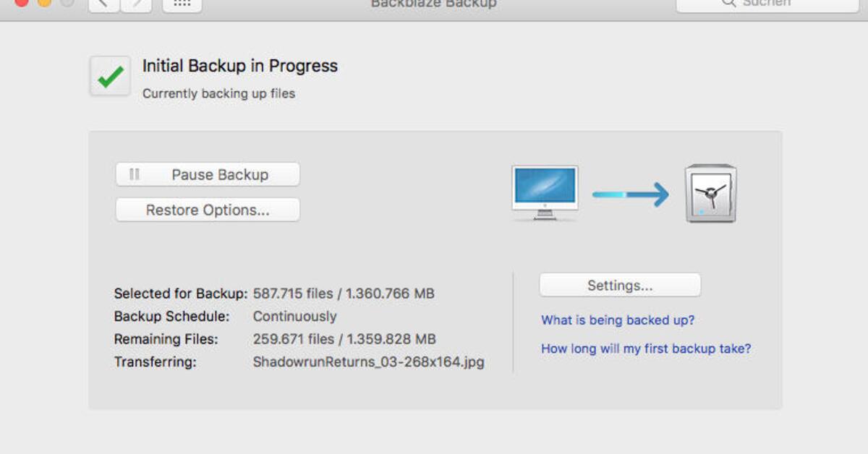Open the 'How long will my first backup take?' link
The image size is (868, 454).
pos(646,348)
